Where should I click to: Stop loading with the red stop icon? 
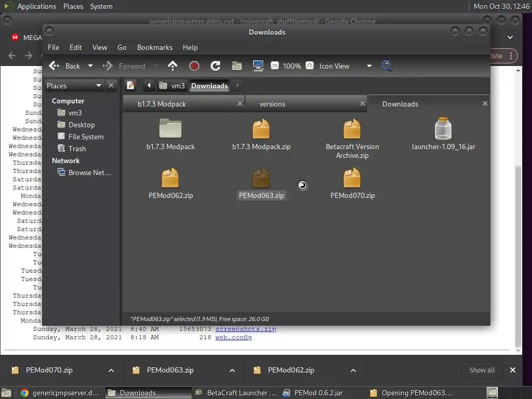(x=194, y=66)
